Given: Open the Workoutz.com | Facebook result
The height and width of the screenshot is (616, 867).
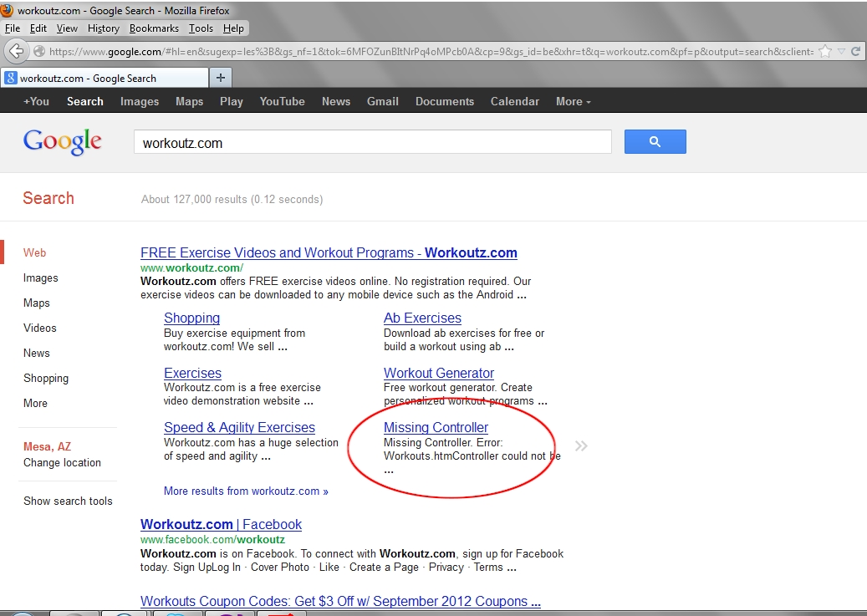Looking at the screenshot, I should coord(222,524).
